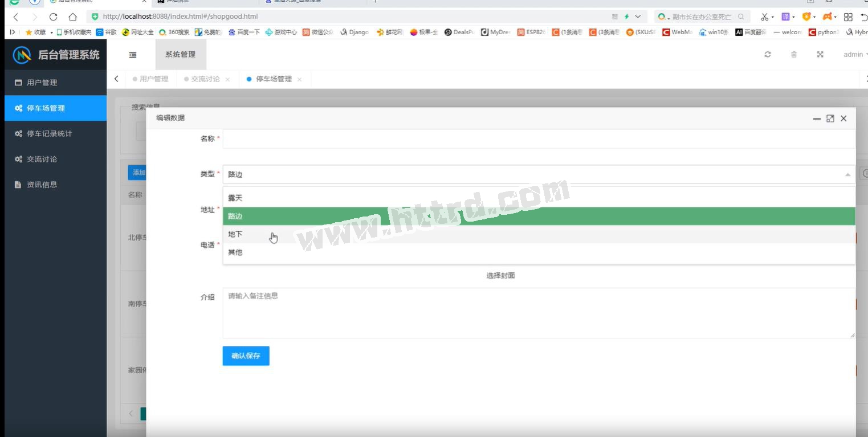
Task: Open the 百度翻译 bookmark
Action: 751,32
